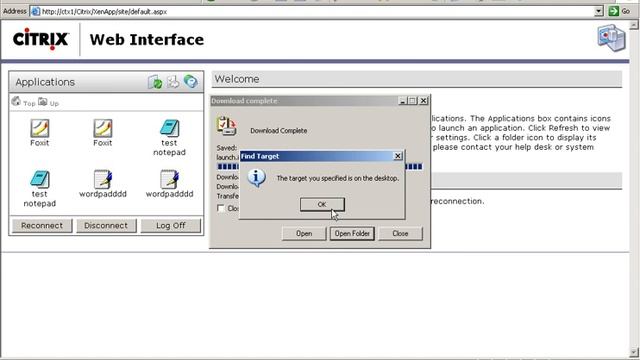640x360 pixels.
Task: Close the Find Target dialog with X
Action: (x=398, y=156)
